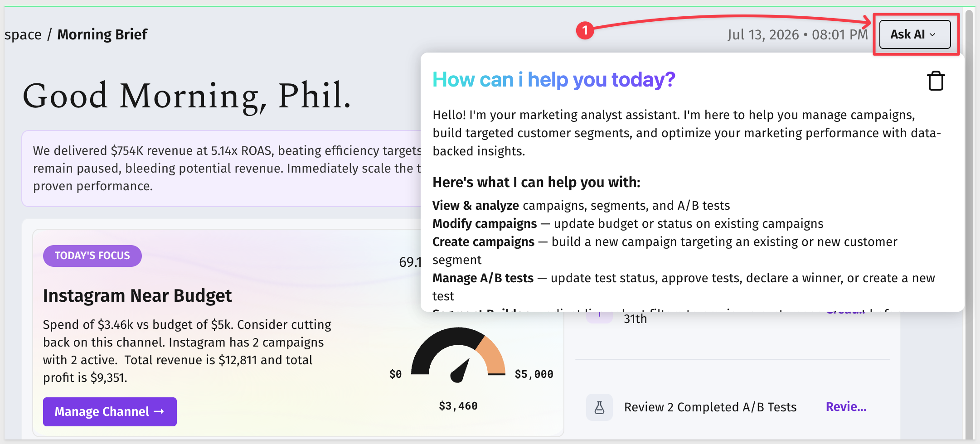Click the TODAY'S FOCUS badge
The image size is (980, 444).
92,256
